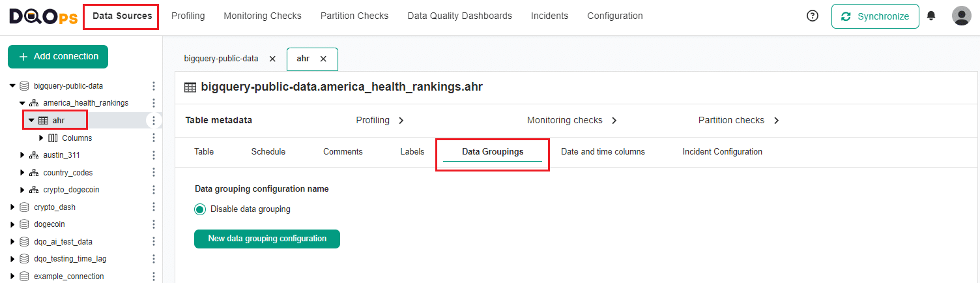Open three-dot menu for ahr table

click(x=154, y=121)
